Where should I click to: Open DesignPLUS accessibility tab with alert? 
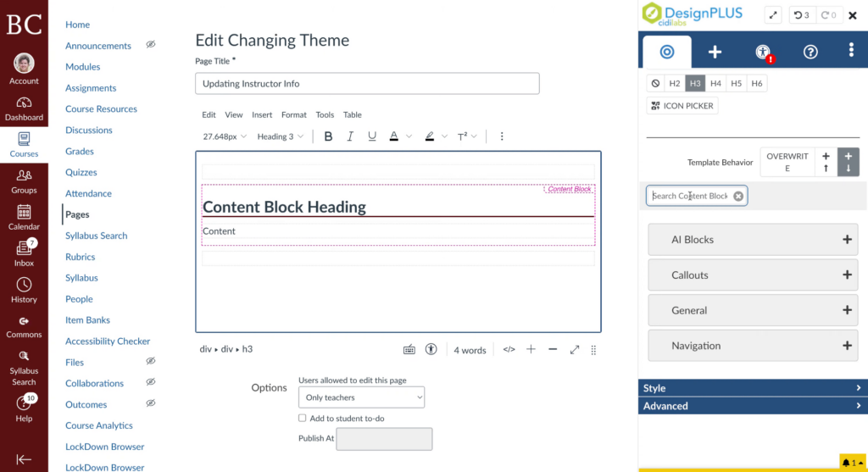764,52
